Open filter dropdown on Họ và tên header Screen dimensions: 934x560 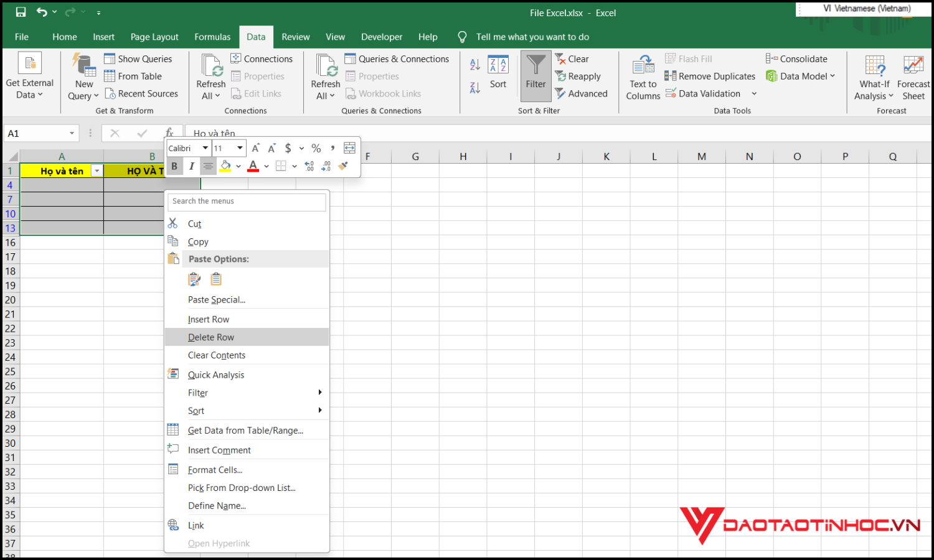tap(97, 171)
